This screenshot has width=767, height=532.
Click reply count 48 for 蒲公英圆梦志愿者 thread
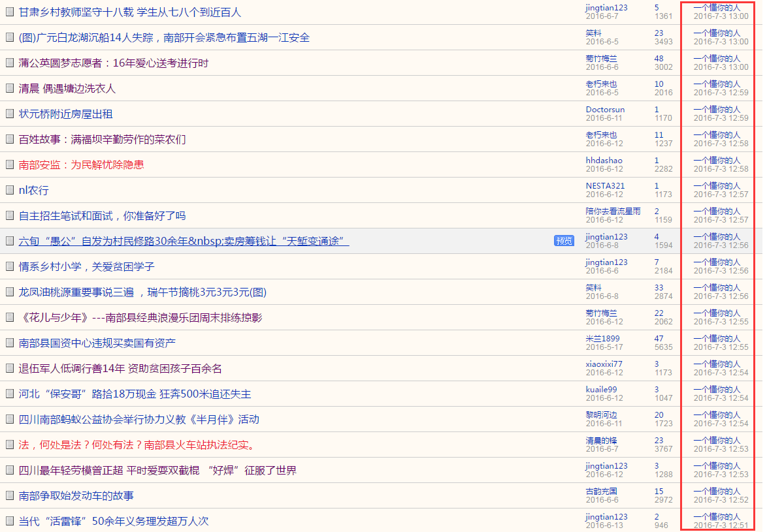[x=659, y=59]
